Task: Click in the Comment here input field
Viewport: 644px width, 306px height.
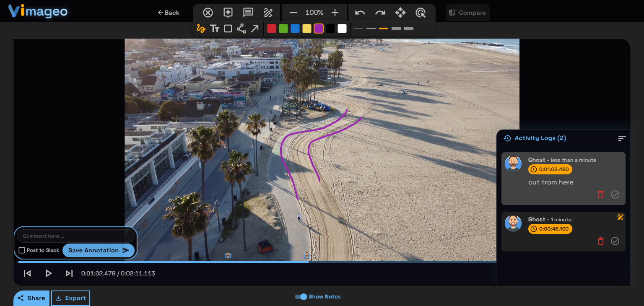Action: (75, 236)
